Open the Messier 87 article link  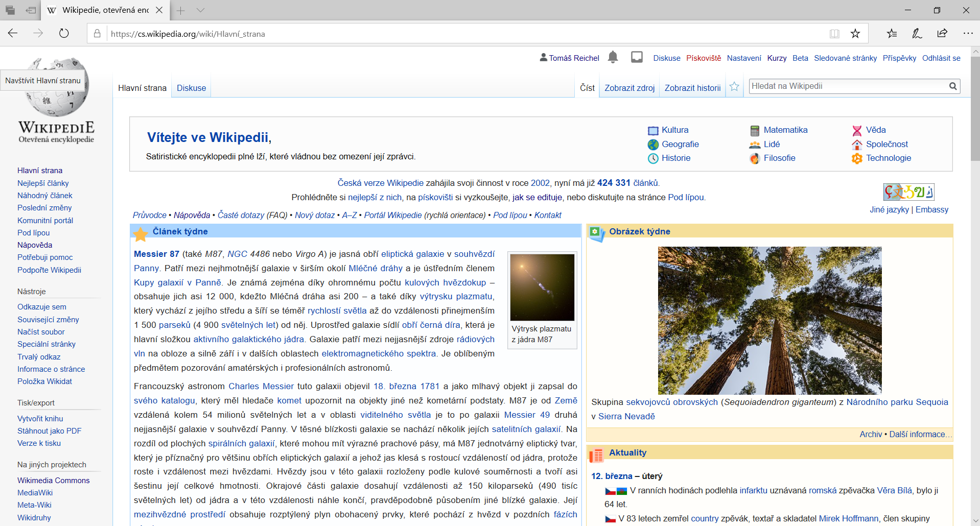click(156, 254)
